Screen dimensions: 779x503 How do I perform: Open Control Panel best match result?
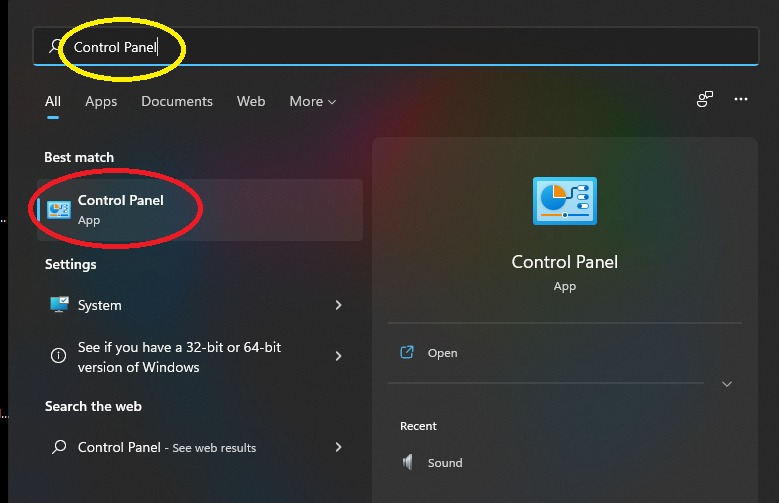click(200, 210)
